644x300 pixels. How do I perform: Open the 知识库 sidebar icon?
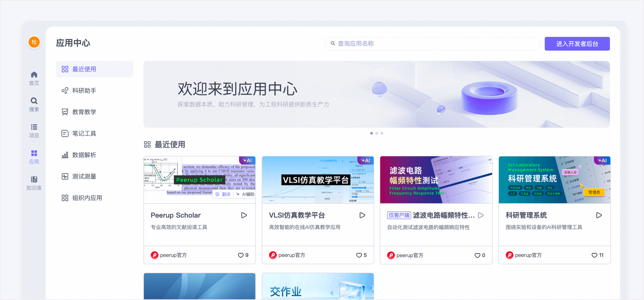point(34,180)
